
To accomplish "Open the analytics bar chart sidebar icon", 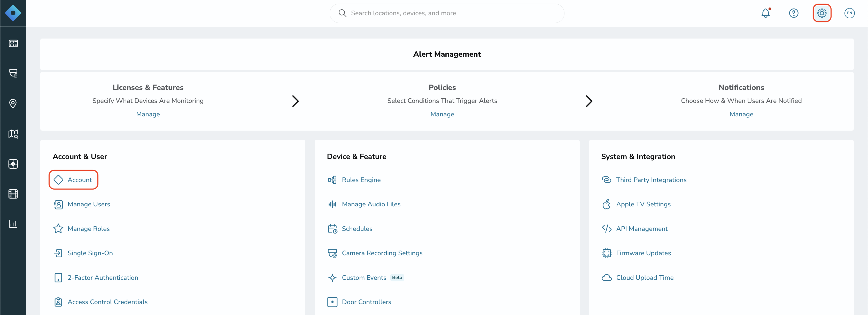I will (x=13, y=224).
